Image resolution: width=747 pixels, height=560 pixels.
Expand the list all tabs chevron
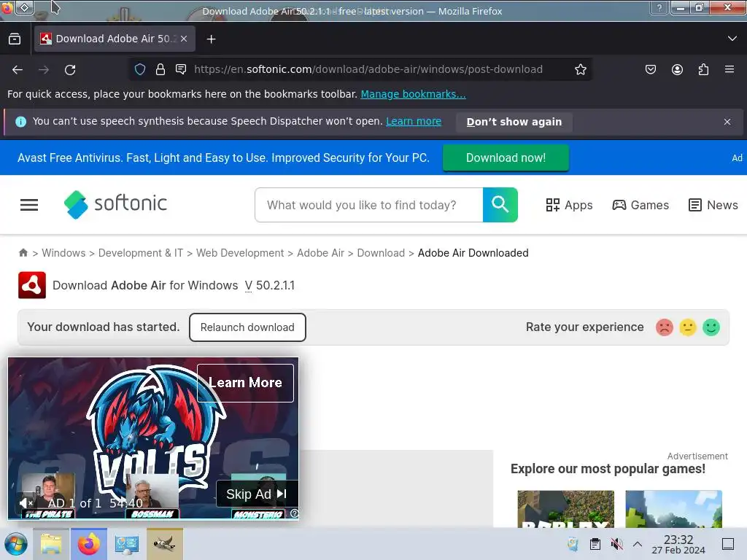pos(732,39)
